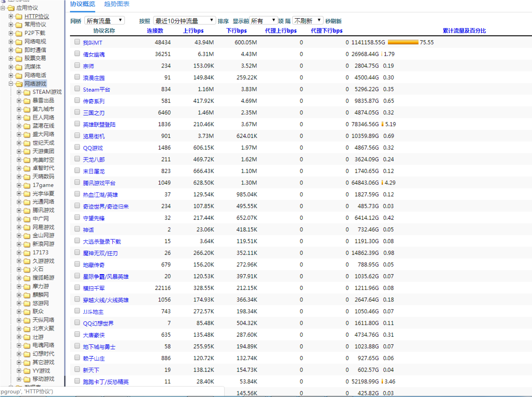The height and width of the screenshot is (397, 532).
Task: Click the 网络游戏 open folder icon
Action: pyautogui.click(x=19, y=84)
